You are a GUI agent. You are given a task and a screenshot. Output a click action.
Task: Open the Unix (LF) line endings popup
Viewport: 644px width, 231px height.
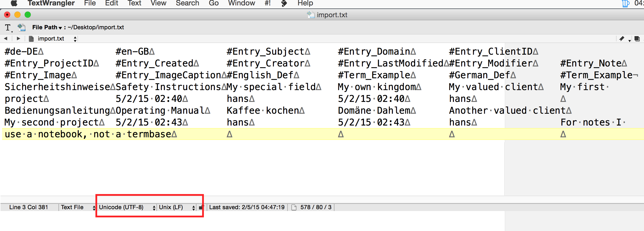point(177,207)
